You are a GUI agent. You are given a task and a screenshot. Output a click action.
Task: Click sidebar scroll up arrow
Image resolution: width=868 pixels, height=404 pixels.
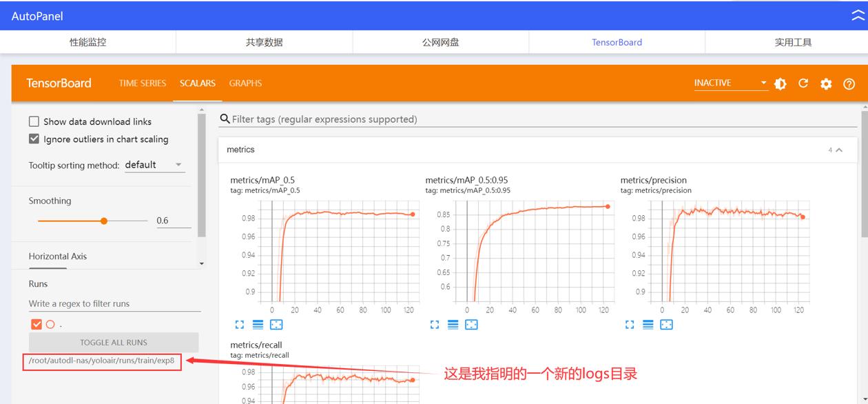pos(201,110)
